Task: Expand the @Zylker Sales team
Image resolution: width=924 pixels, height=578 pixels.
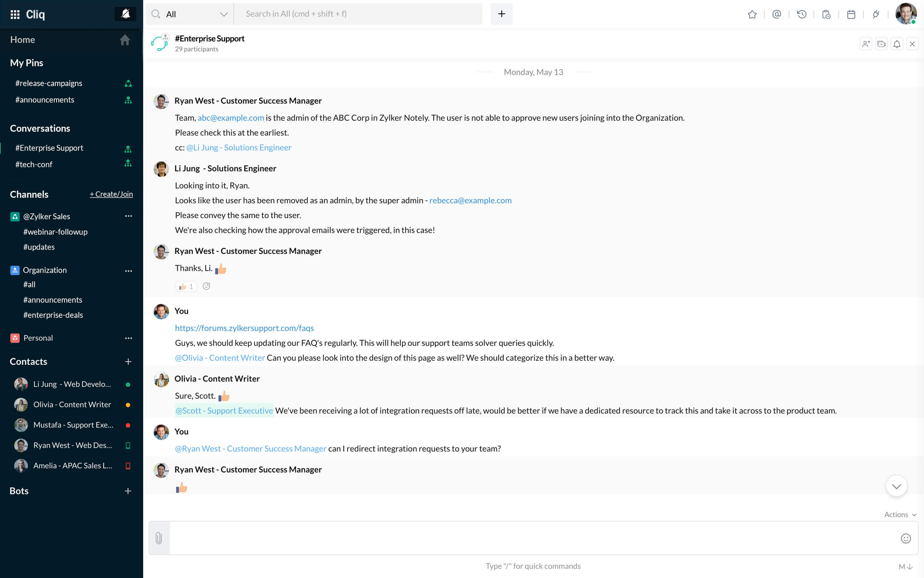Action: (46, 217)
